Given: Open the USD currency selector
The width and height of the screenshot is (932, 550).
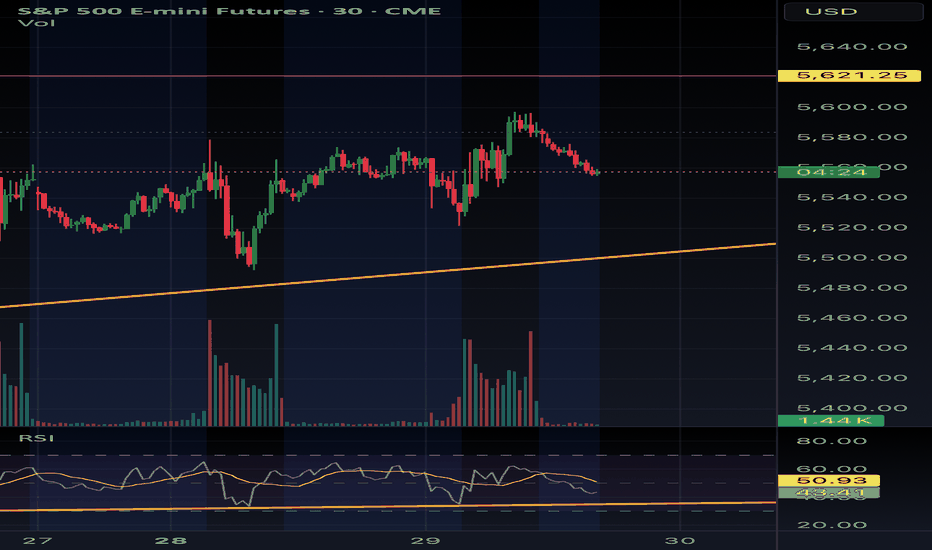Looking at the screenshot, I should pyautogui.click(x=853, y=12).
